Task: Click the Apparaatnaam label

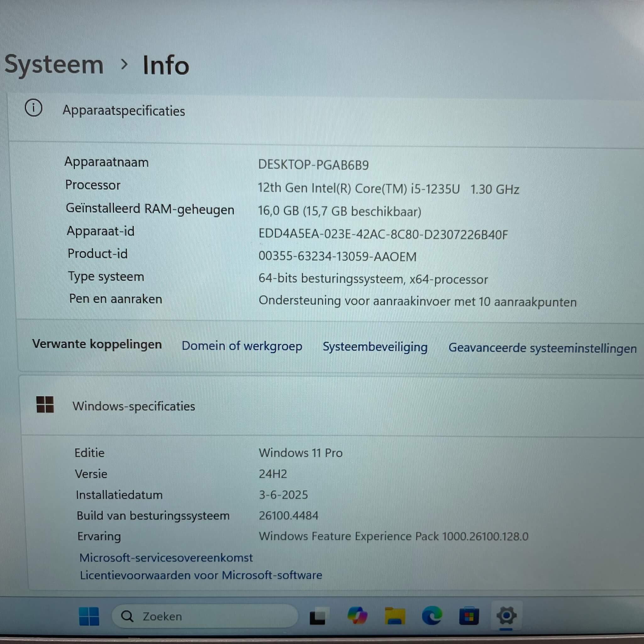Action: point(106,162)
